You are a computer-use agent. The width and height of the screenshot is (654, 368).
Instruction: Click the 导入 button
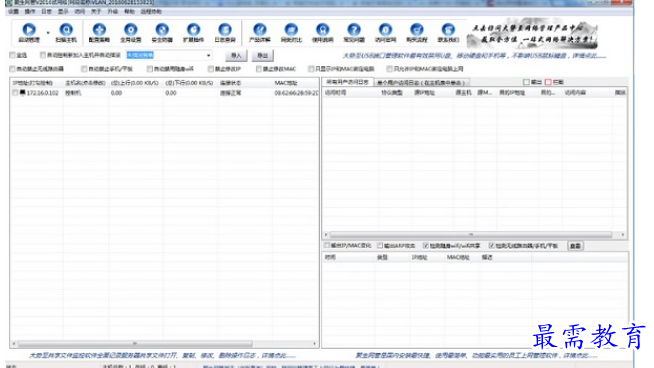[236, 55]
